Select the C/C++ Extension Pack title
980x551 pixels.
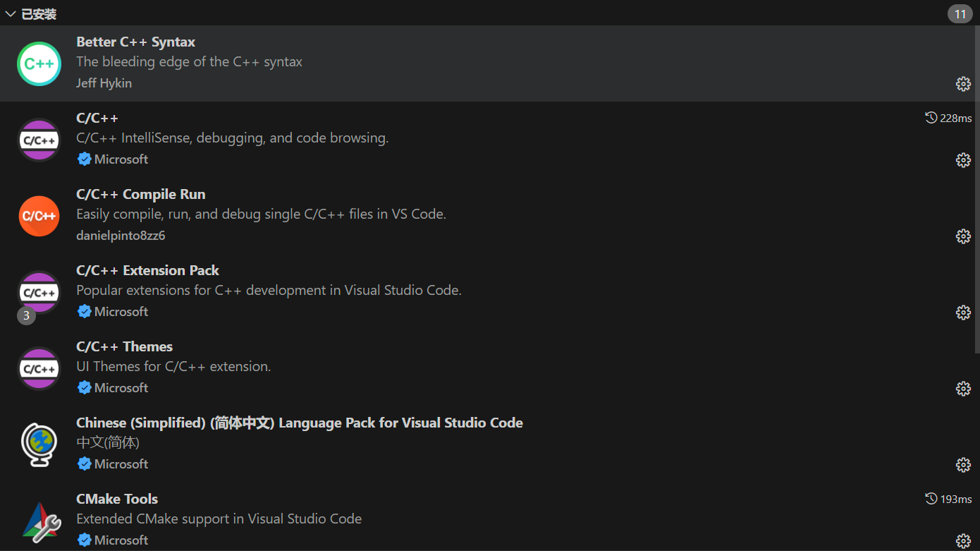click(147, 270)
